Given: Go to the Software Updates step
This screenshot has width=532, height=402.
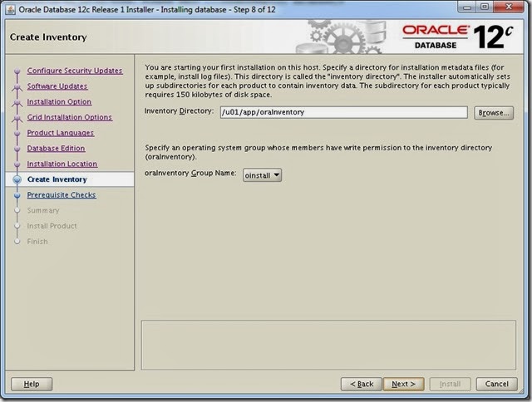Looking at the screenshot, I should (57, 86).
